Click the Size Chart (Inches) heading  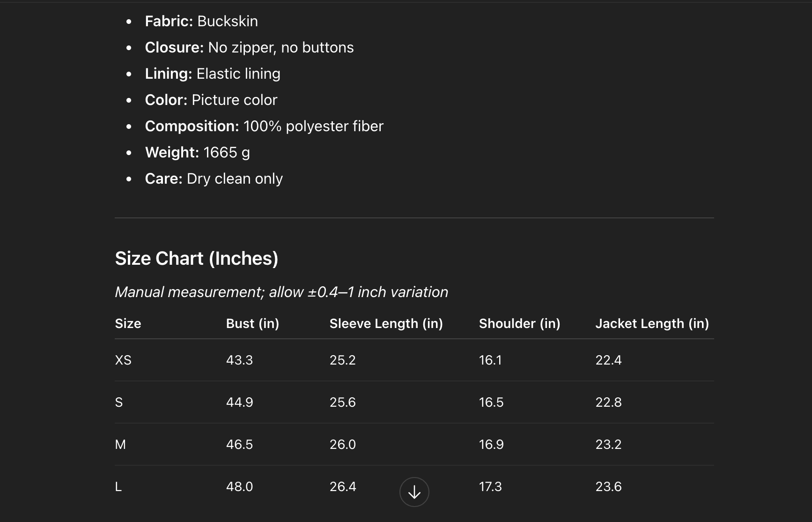click(197, 259)
